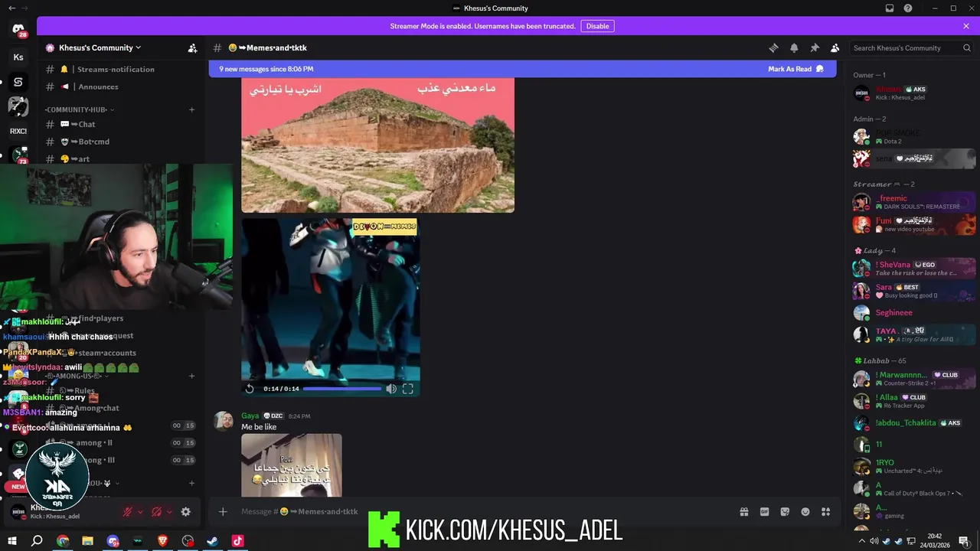Viewport: 980px width, 551px height.
Task: Open File Explorer from the taskbar
Action: 87,541
